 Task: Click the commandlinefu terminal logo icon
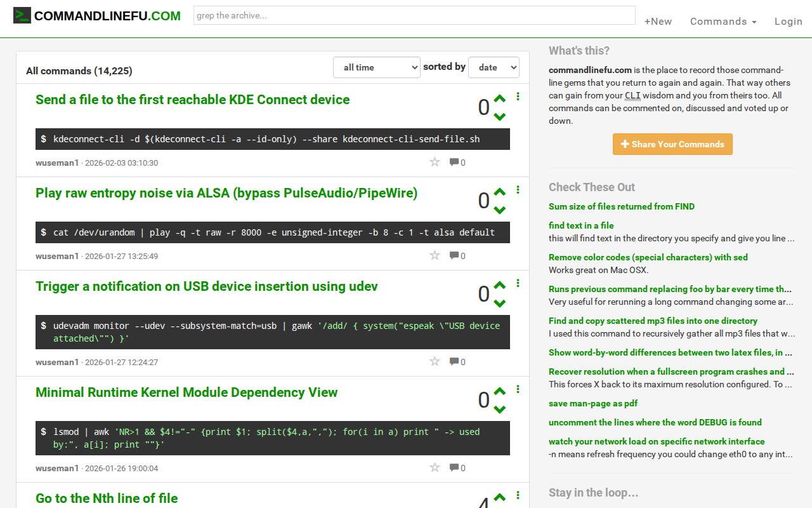tap(22, 16)
